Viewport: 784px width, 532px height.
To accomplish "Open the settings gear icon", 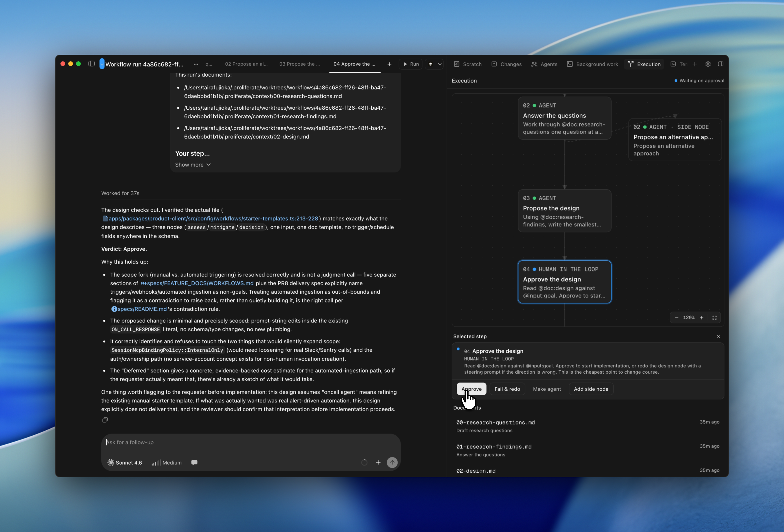I will pos(708,64).
